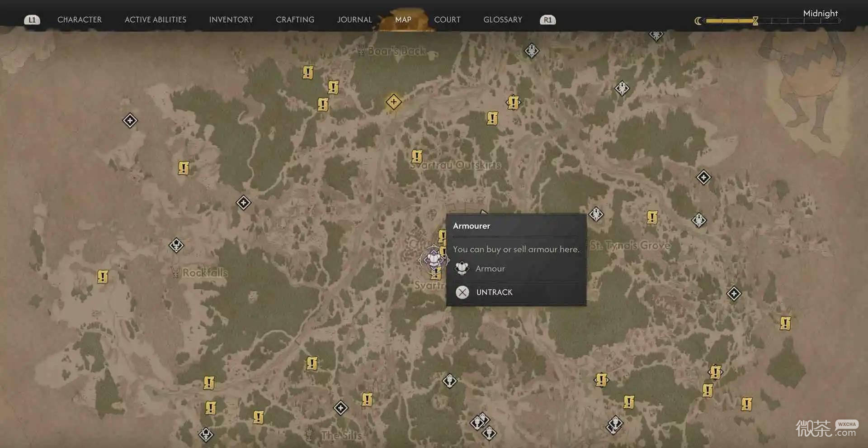Switch to the Court tab
This screenshot has height=448, width=868.
447,20
